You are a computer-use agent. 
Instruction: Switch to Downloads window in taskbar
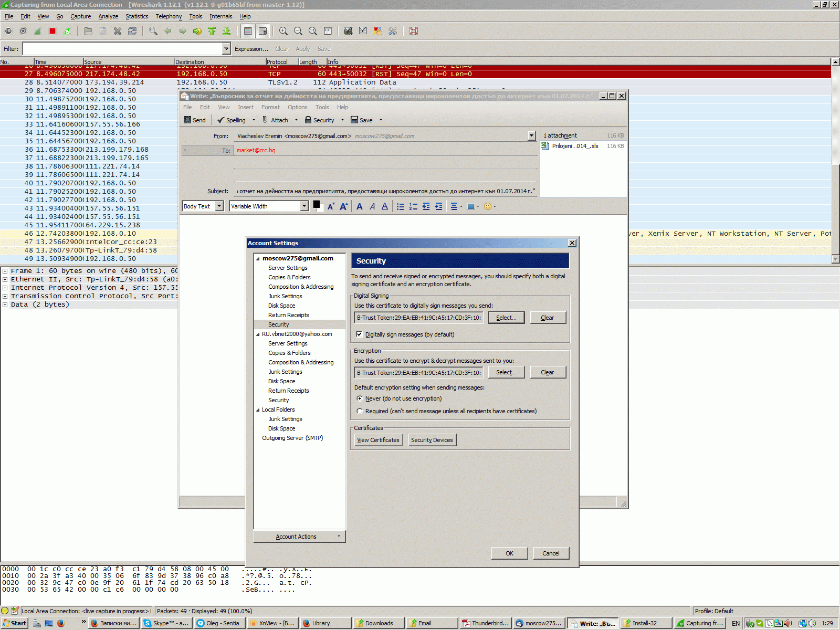[x=379, y=623]
